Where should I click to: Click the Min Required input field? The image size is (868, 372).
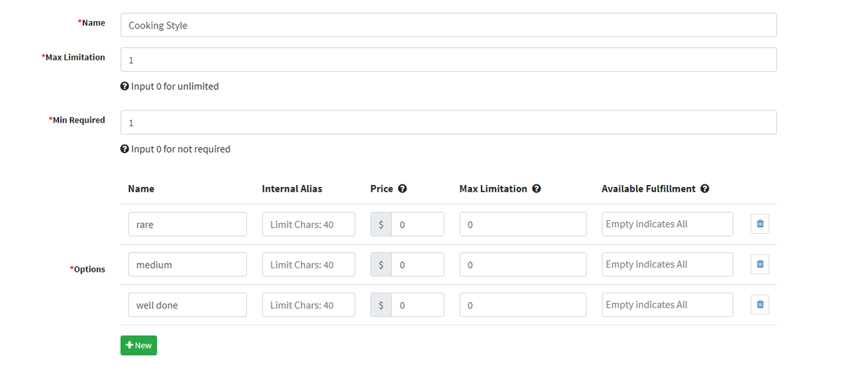448,123
